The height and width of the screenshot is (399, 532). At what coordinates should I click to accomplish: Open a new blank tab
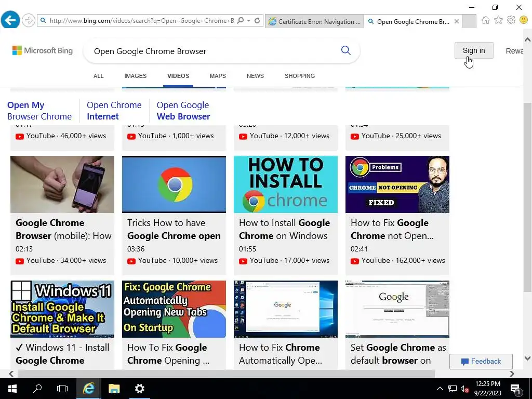click(469, 21)
